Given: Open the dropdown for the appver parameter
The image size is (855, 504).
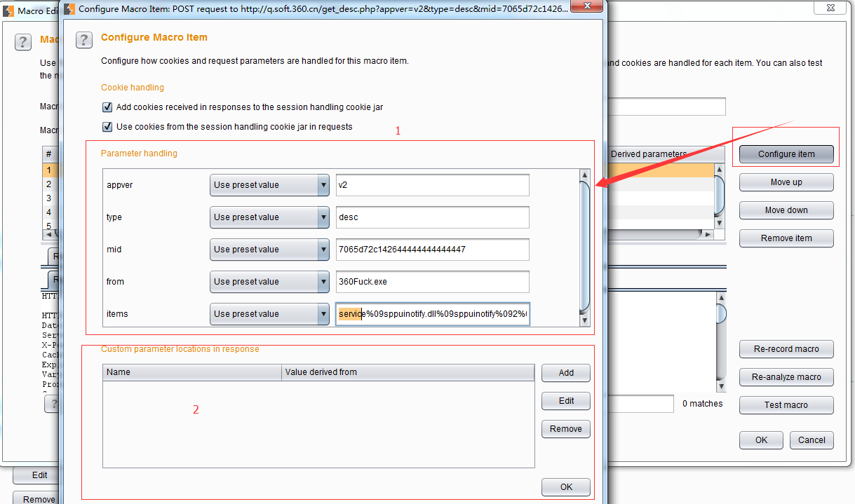Looking at the screenshot, I should tap(269, 185).
